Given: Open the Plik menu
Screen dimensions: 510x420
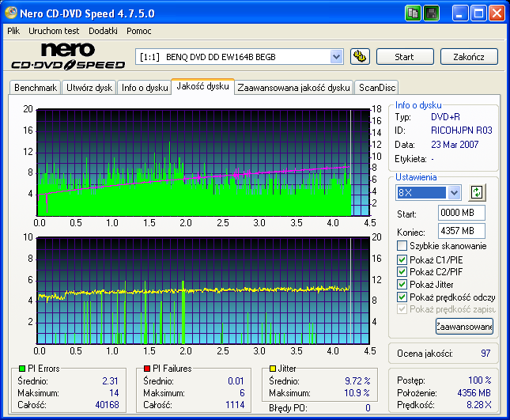Looking at the screenshot, I should click(x=13, y=31).
